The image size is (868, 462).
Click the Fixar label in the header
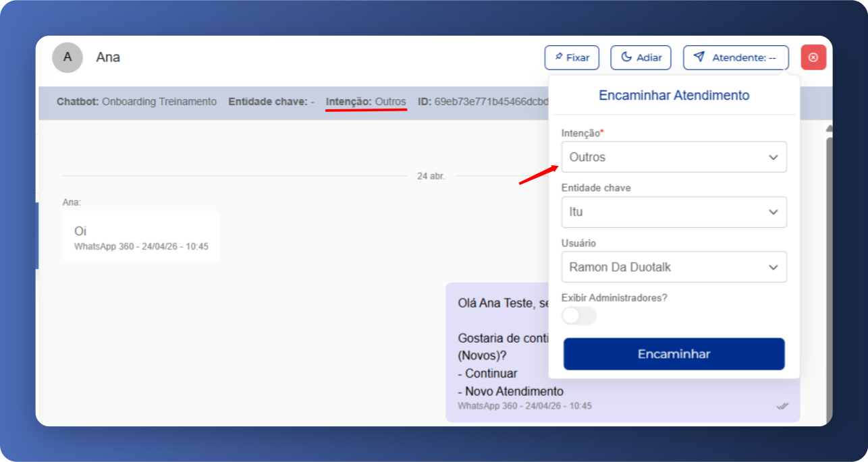[x=578, y=58]
